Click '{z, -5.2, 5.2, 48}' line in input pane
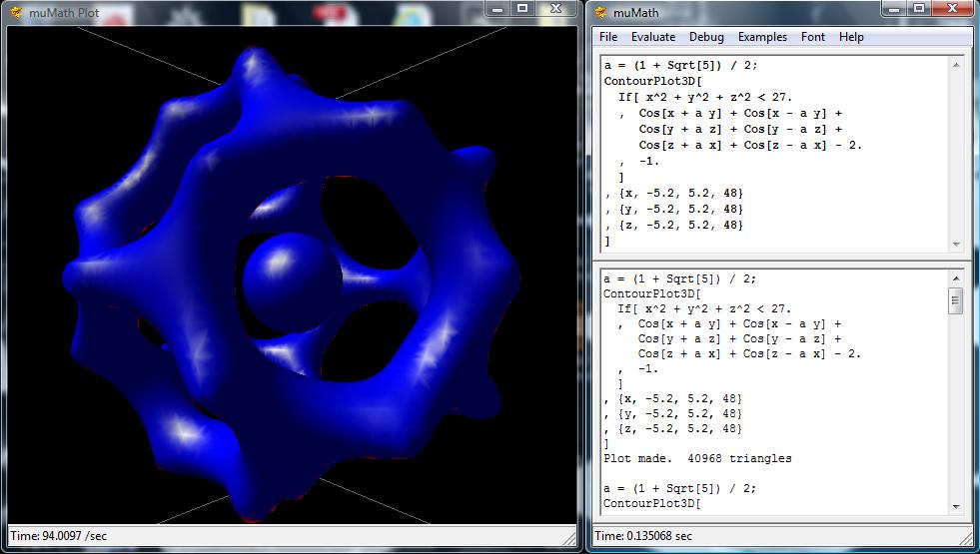This screenshot has height=554, width=980. 673,225
